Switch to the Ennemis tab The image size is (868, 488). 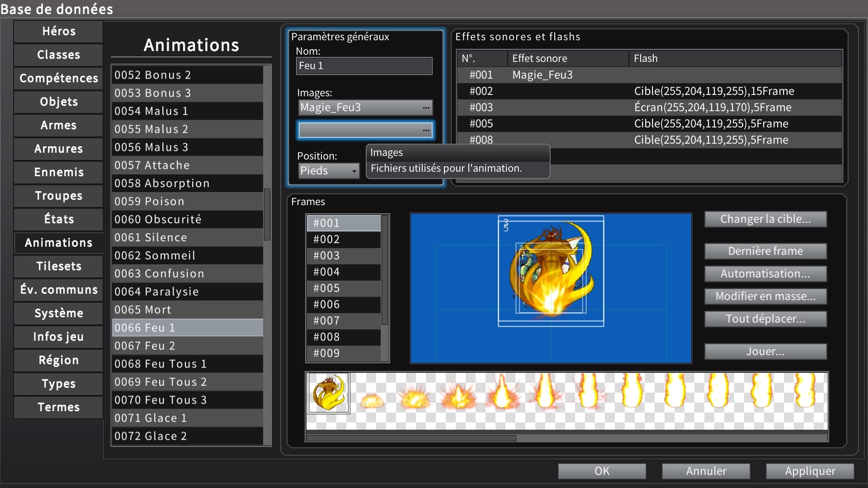point(59,172)
